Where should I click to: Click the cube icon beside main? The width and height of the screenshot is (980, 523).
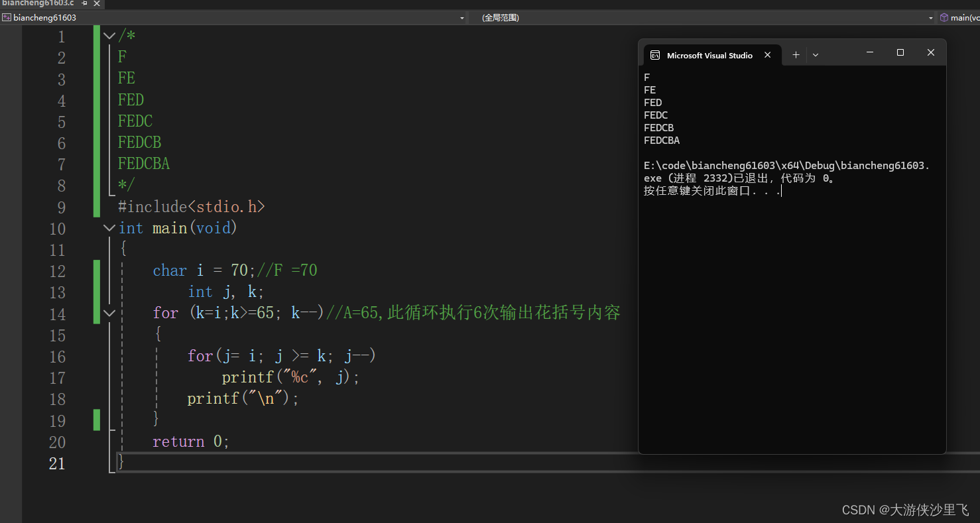[944, 18]
